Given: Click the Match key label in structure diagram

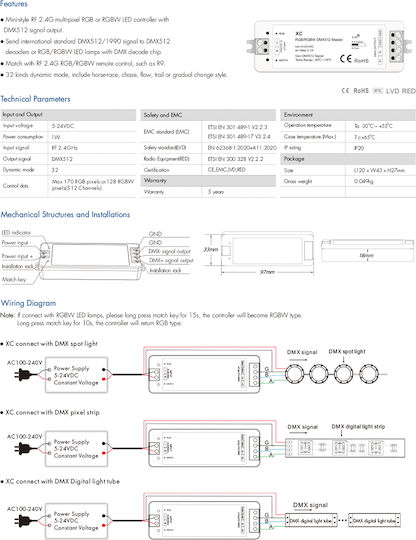Looking at the screenshot, I should click(14, 279).
